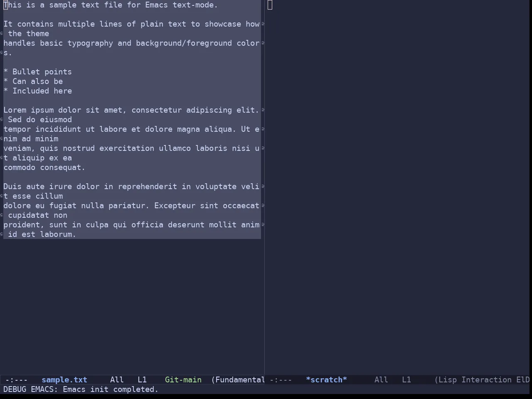Click the wrapped text 't aliquip ex ea'
The image size is (532, 399).
37,158
